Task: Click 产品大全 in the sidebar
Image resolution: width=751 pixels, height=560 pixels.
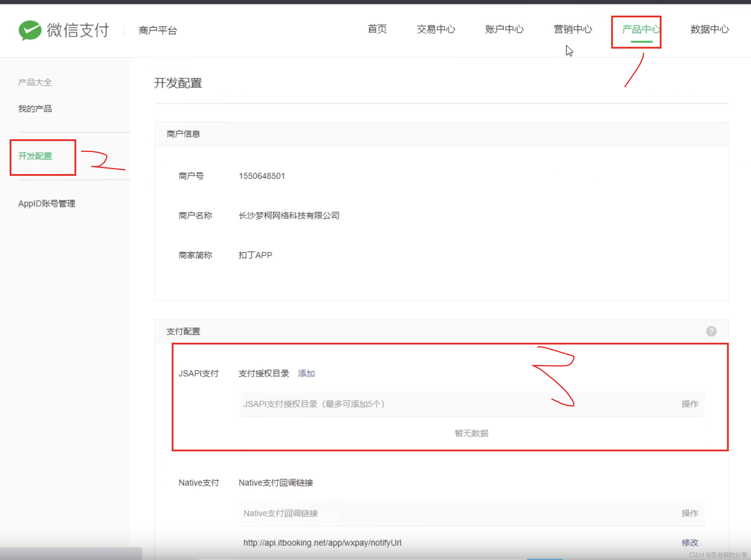Action: [x=35, y=82]
